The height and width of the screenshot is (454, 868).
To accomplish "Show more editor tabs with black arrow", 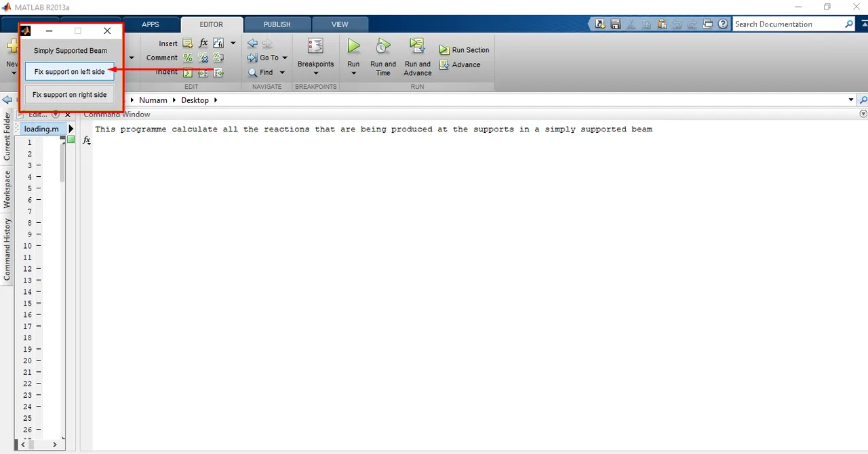I will point(71,129).
